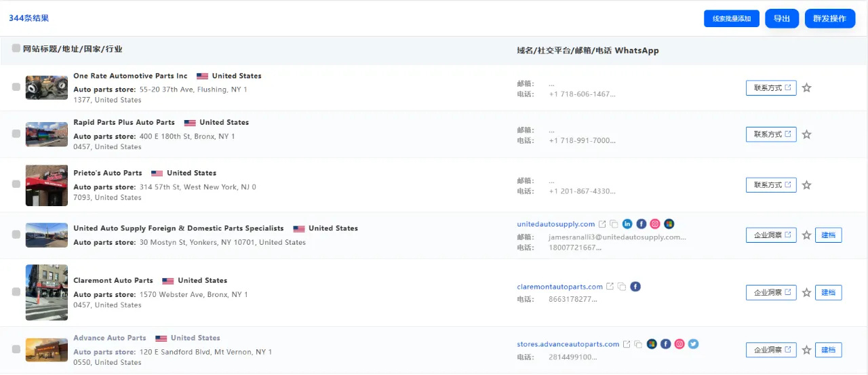
Task: Open LinkedIn icon for unitedautosupply.com
Action: pos(627,224)
